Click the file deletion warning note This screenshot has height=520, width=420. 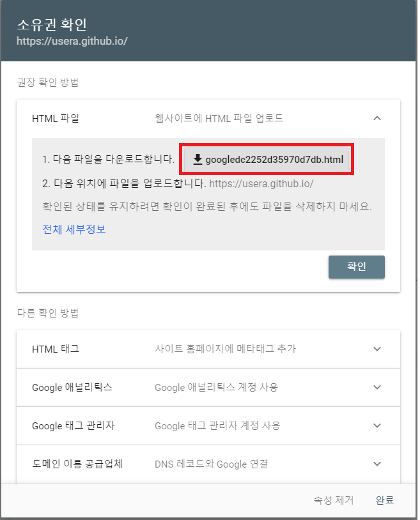[207, 206]
